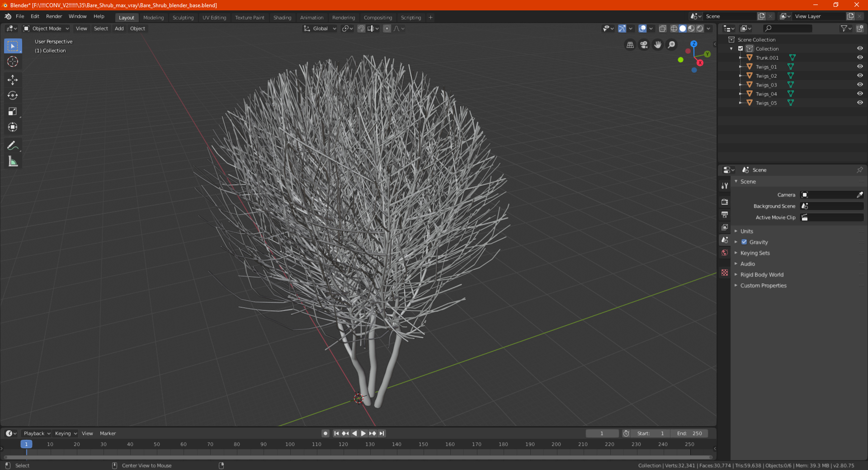Image resolution: width=868 pixels, height=470 pixels.
Task: Click the End frame field
Action: (689, 433)
